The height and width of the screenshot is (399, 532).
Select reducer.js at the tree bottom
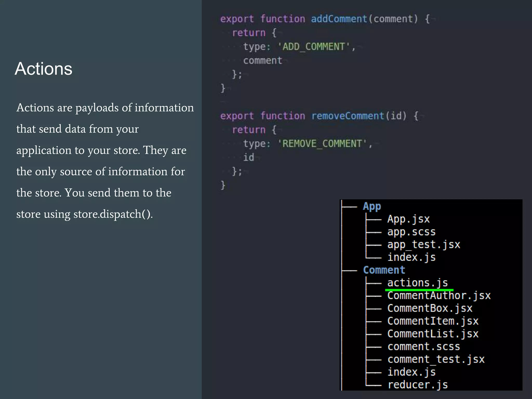(417, 385)
